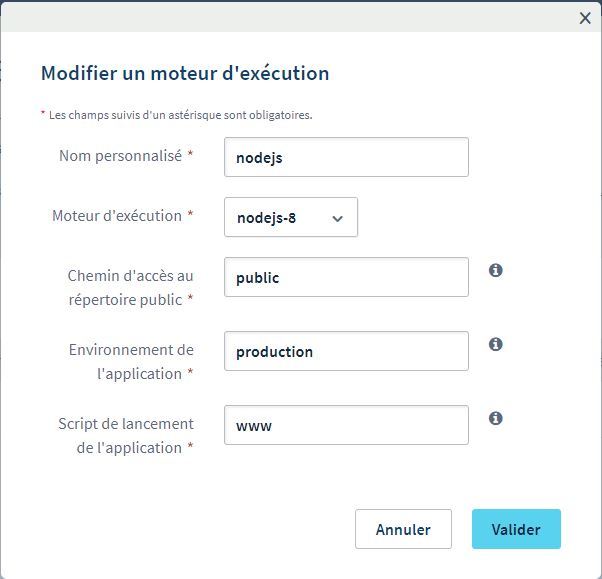This screenshot has width=602, height=579.
Task: Click the info icon beside launch script field
Action: click(495, 418)
